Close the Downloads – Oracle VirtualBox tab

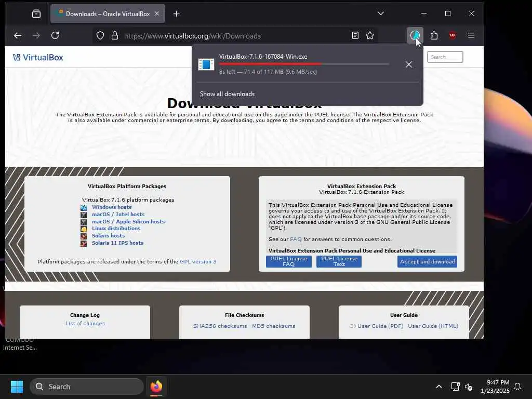coord(157,14)
